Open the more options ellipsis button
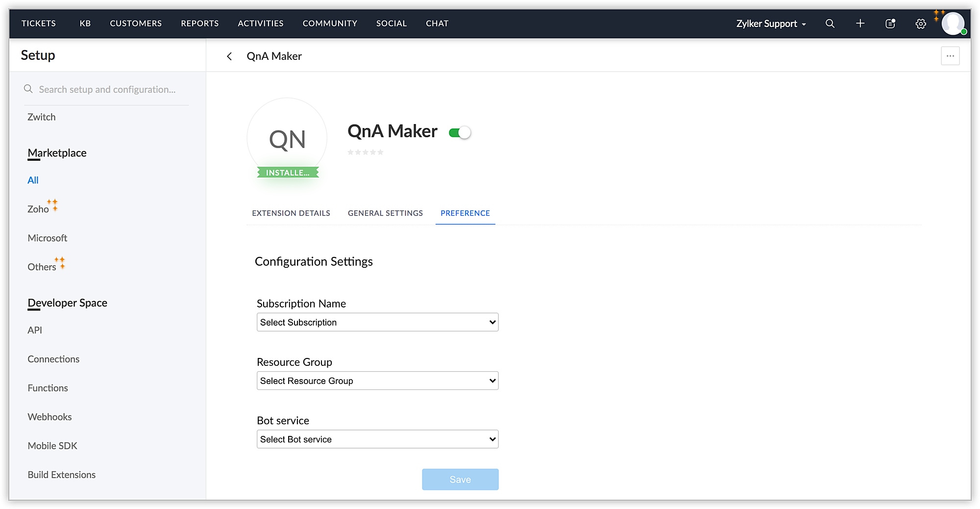Viewport: 980px width, 509px height. (x=950, y=56)
